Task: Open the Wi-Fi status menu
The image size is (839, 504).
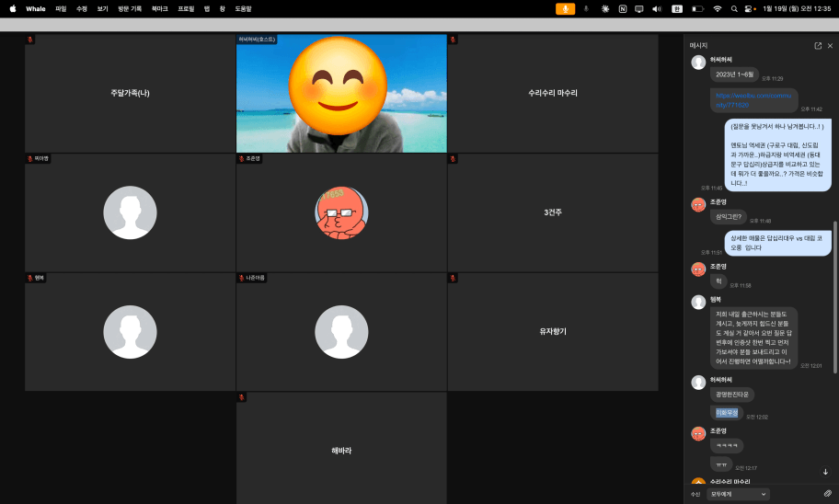Action: pos(717,8)
